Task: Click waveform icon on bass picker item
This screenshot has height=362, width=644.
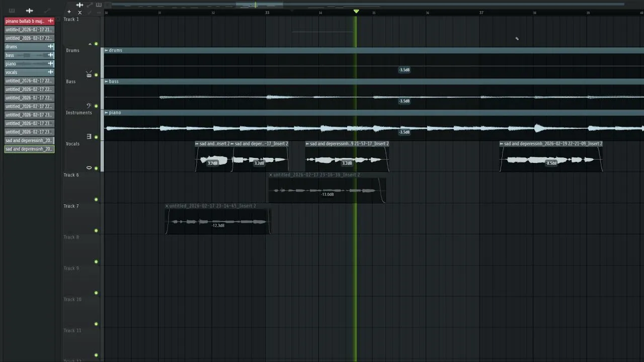Action: pos(50,55)
